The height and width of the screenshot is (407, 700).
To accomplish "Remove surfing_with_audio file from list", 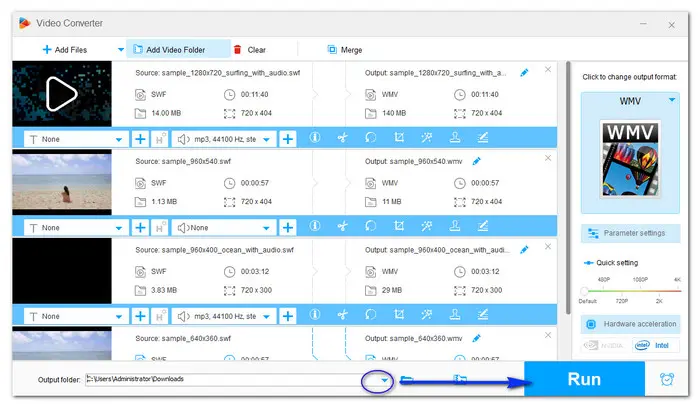I will [x=548, y=70].
